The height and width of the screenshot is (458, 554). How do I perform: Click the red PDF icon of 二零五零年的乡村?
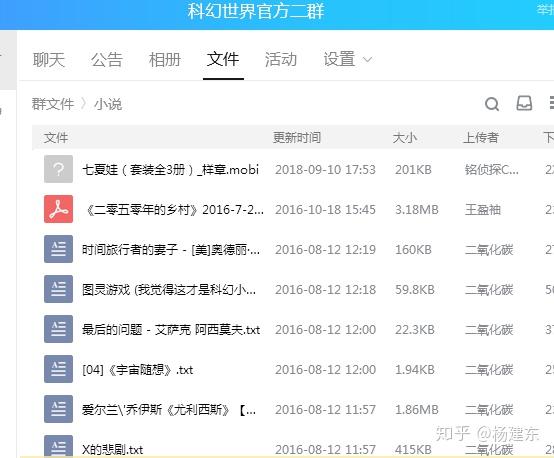pyautogui.click(x=58, y=209)
